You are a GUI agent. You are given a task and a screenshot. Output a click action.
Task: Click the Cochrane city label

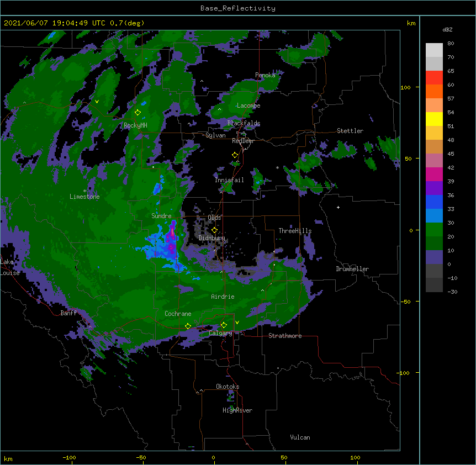coord(178,314)
